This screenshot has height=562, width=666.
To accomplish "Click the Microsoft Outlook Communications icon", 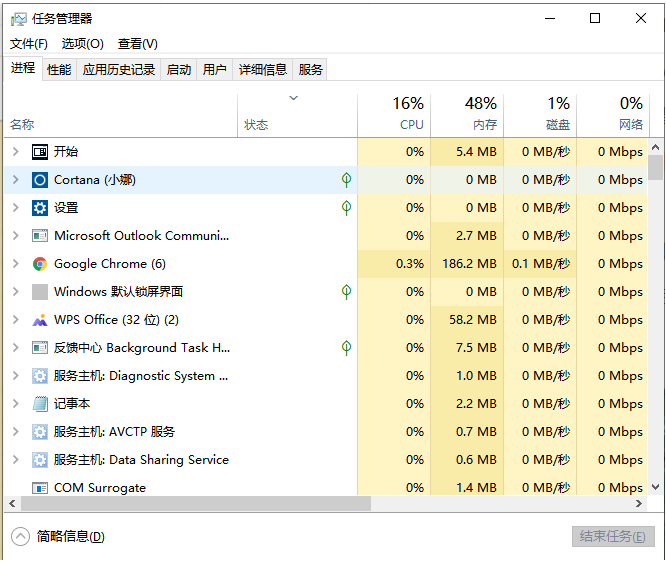I will 40,236.
